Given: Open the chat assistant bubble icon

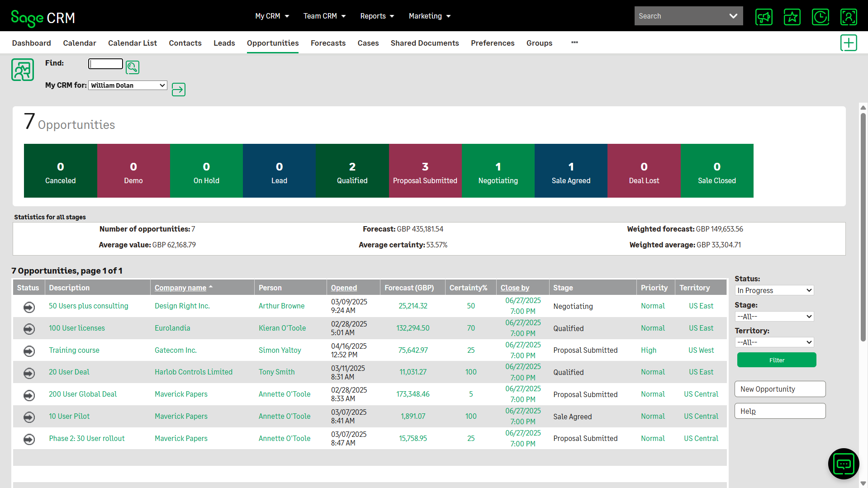Looking at the screenshot, I should click(844, 464).
